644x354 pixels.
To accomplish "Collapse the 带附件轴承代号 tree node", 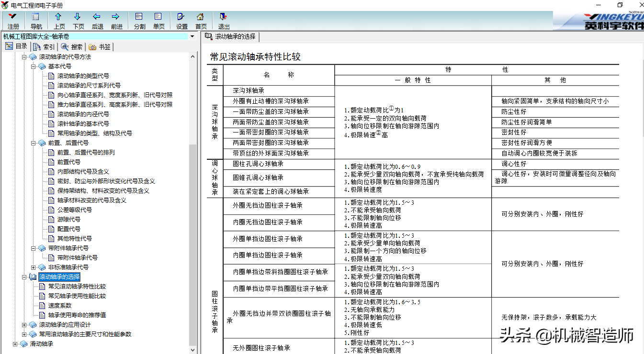I will [33, 248].
